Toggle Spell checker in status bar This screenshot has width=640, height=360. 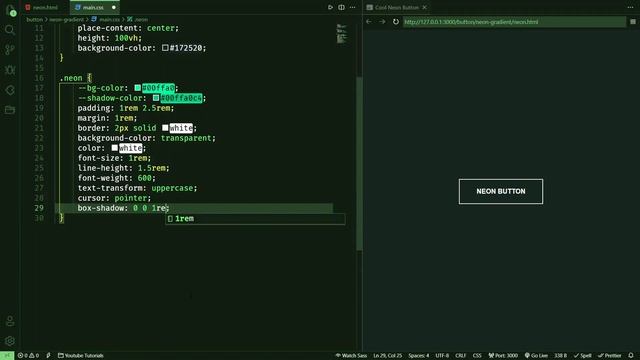tap(583, 356)
